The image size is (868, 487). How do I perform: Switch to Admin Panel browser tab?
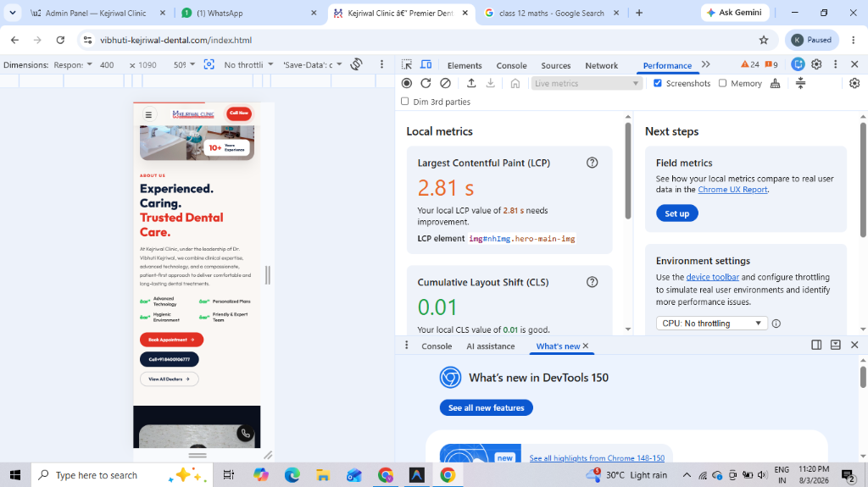[x=98, y=13]
